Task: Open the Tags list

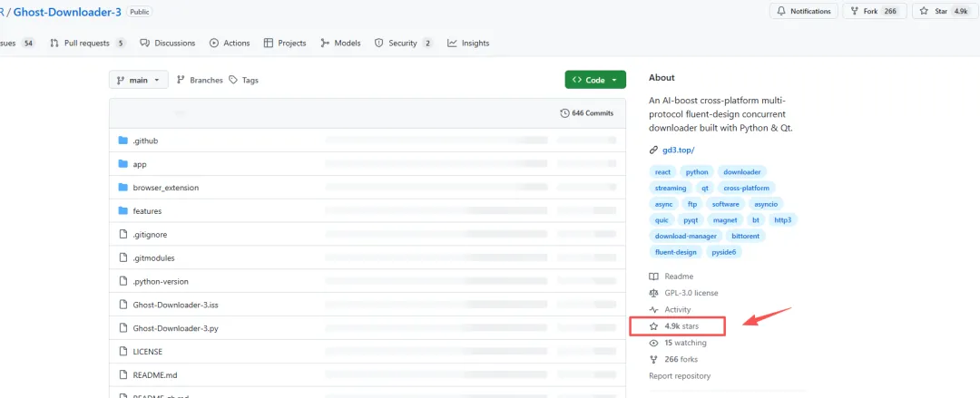Action: tap(243, 80)
